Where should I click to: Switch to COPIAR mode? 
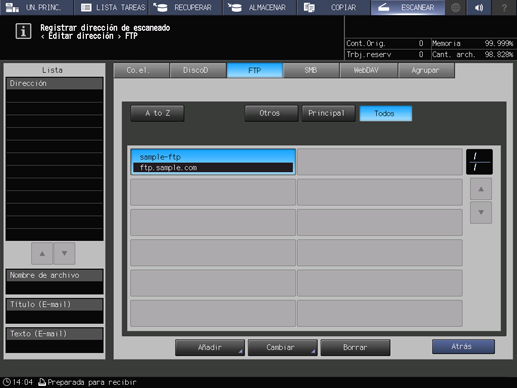tap(334, 7)
